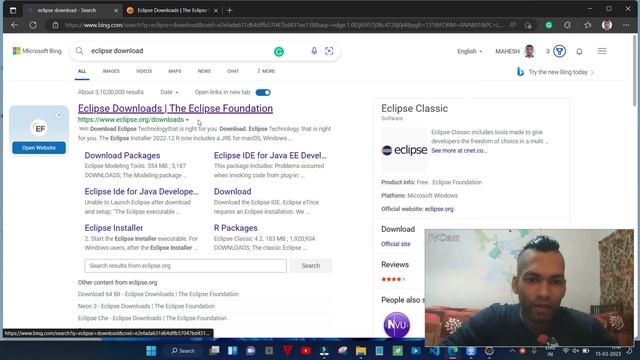Open browser profile avatar
The height and width of the screenshot is (360, 640).
tap(607, 25)
